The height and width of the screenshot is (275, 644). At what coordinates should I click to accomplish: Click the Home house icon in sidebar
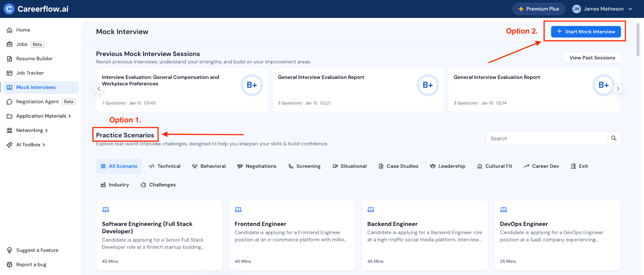(10, 30)
